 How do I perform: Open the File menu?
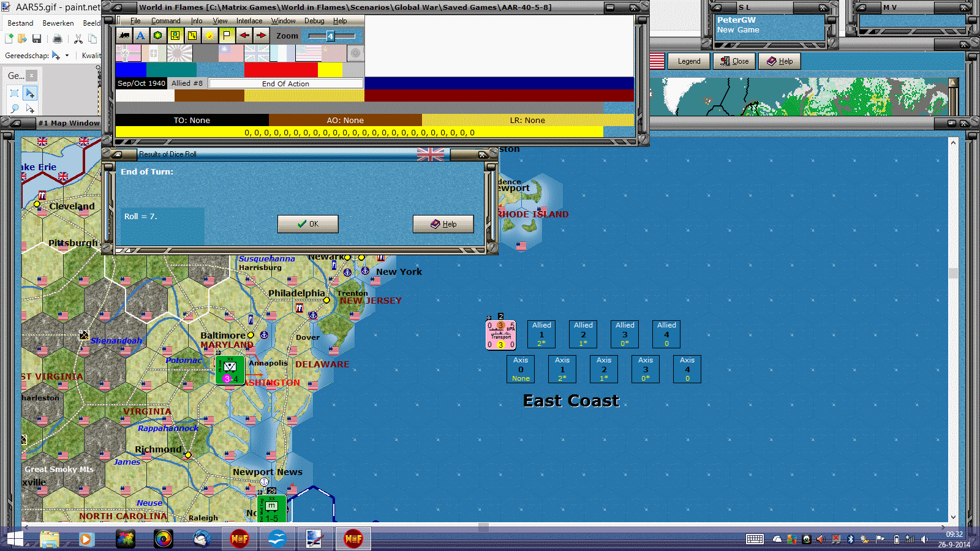[x=135, y=21]
